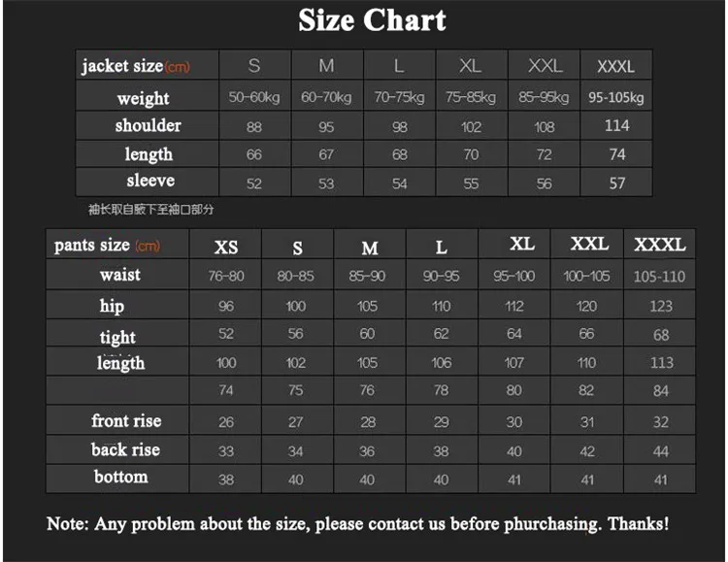Viewport: 728px width, 562px height.
Task: Click the Size Chart title
Action: 372,20
